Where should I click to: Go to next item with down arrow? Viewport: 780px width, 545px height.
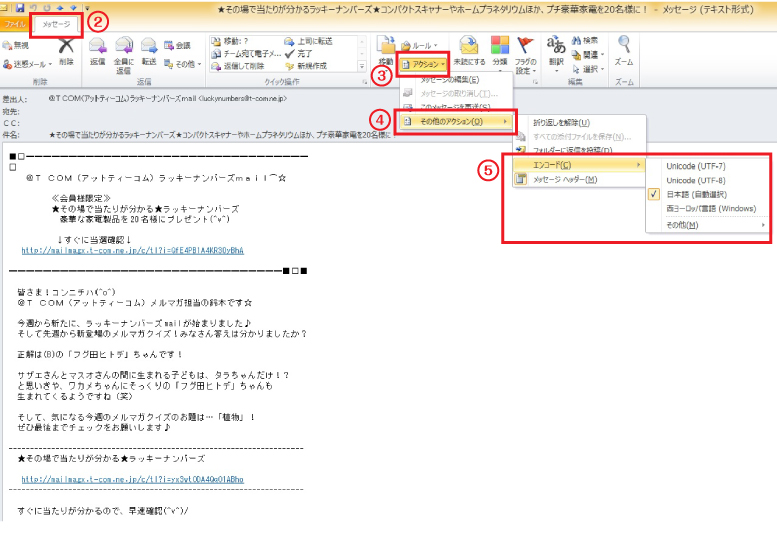[x=74, y=7]
